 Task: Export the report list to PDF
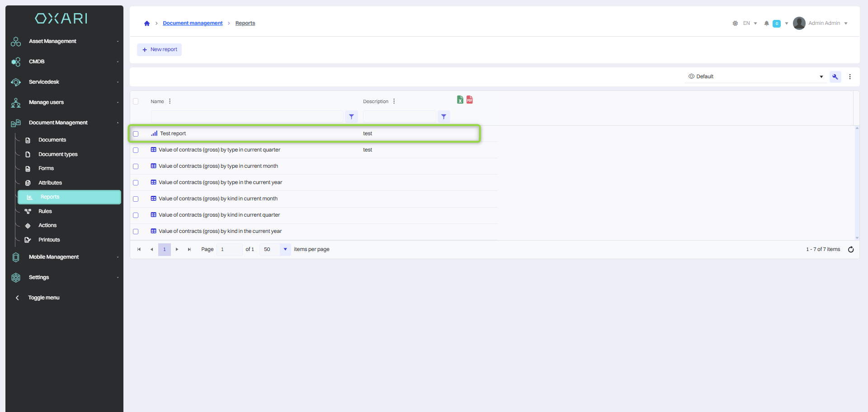(x=470, y=100)
